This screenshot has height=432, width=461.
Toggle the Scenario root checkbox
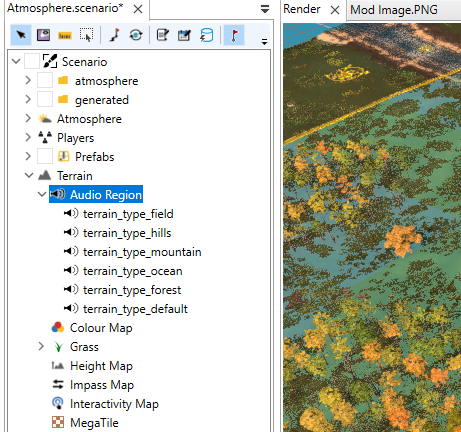tap(32, 62)
